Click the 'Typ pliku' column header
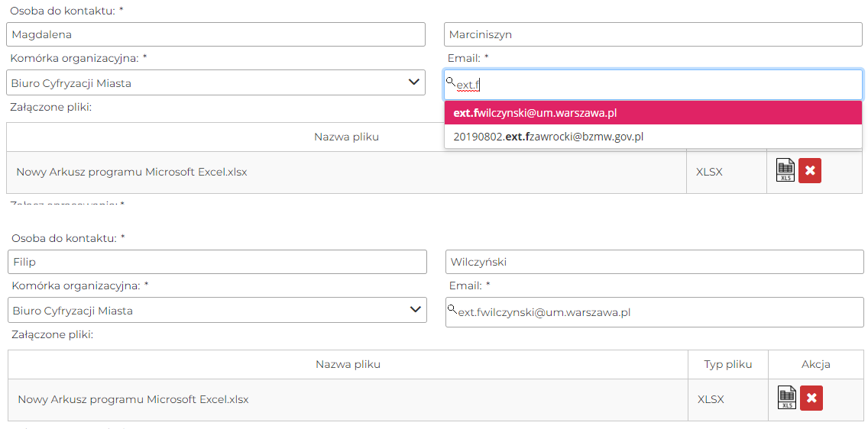868x429 pixels. pyautogui.click(x=728, y=364)
